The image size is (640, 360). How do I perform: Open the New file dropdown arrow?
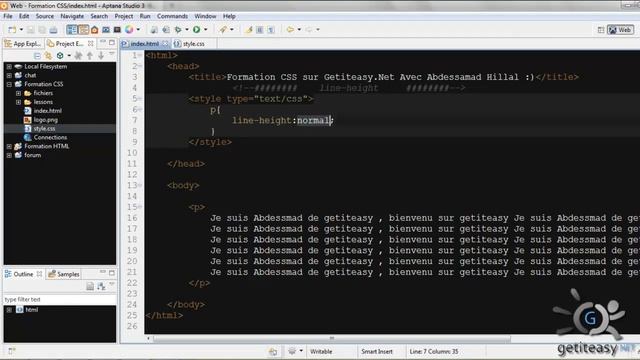tap(21, 30)
